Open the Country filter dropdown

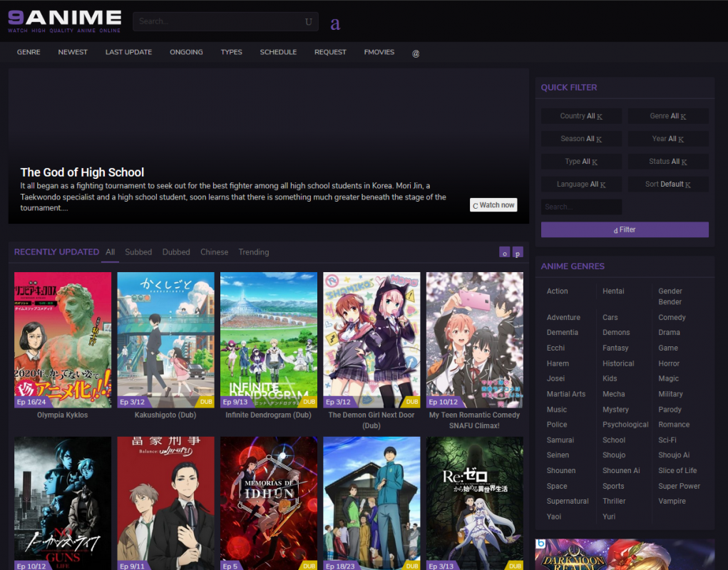point(581,116)
